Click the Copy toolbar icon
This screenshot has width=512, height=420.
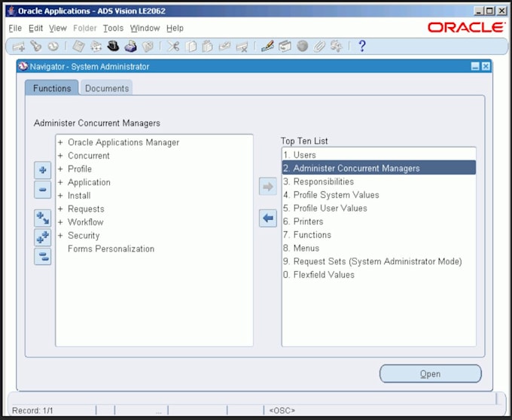coord(191,47)
